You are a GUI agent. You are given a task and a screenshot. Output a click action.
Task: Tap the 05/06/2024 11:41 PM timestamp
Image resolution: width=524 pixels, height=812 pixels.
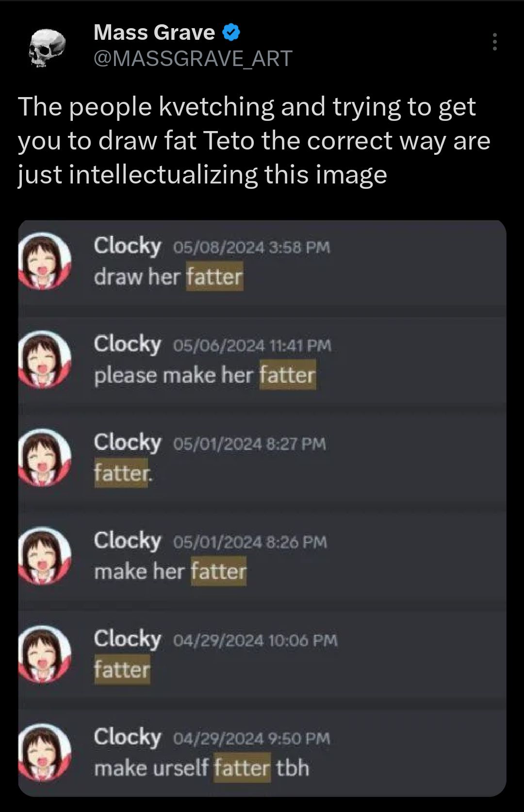[x=252, y=346]
